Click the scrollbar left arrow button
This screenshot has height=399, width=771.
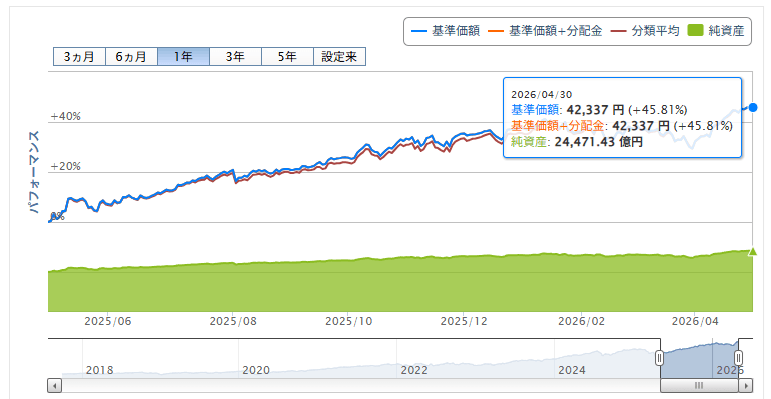tap(55, 385)
